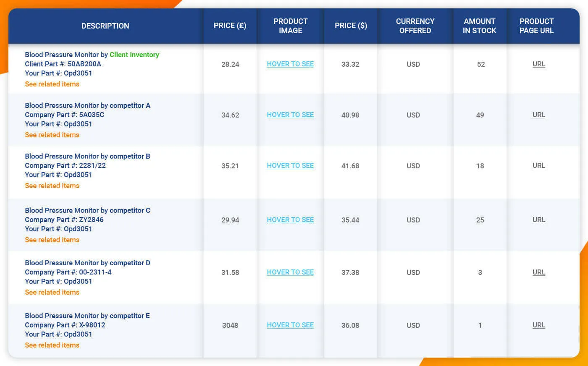Viewport: 588px width, 366px height.
Task: Click HOVER TO SEE in competitor D row
Action: (x=290, y=272)
